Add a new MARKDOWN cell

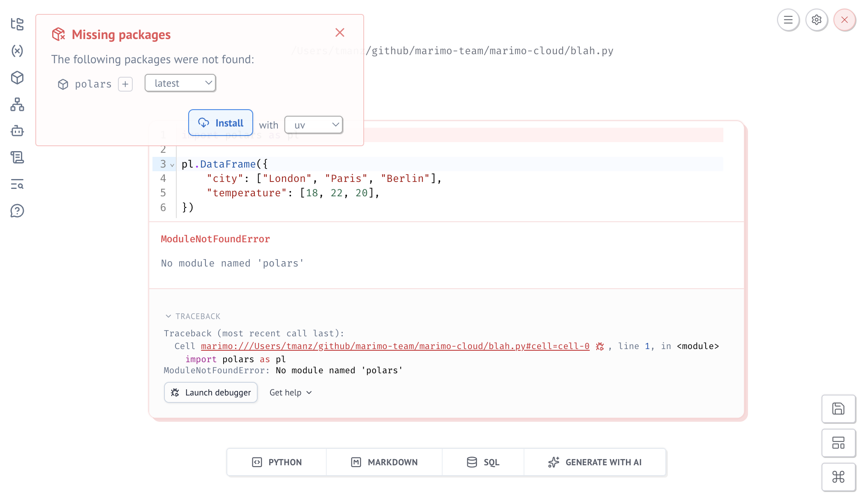[x=384, y=462]
